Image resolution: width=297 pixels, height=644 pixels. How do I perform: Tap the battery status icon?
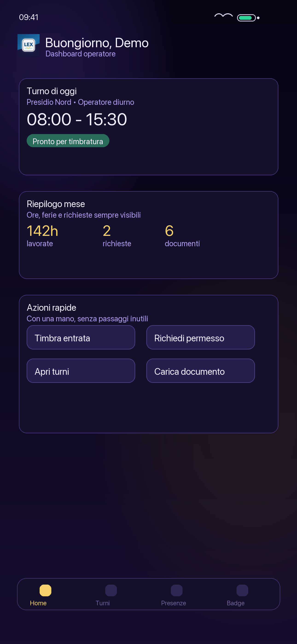[x=248, y=18]
